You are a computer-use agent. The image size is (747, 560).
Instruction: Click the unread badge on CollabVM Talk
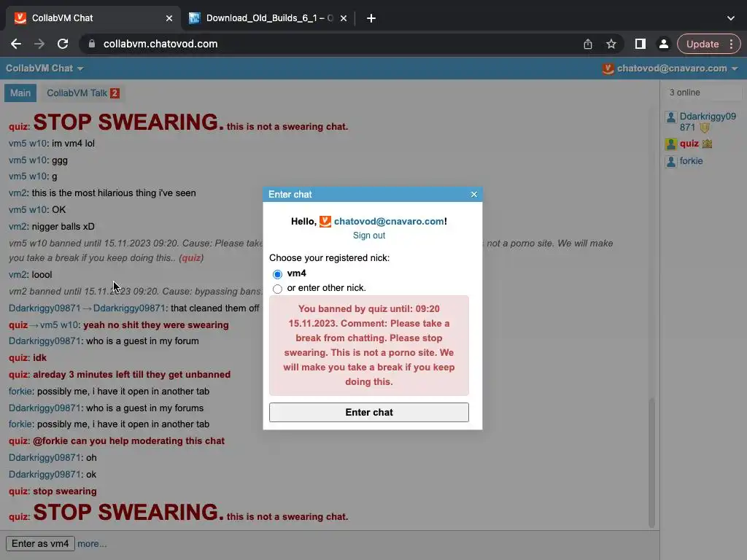pos(115,93)
